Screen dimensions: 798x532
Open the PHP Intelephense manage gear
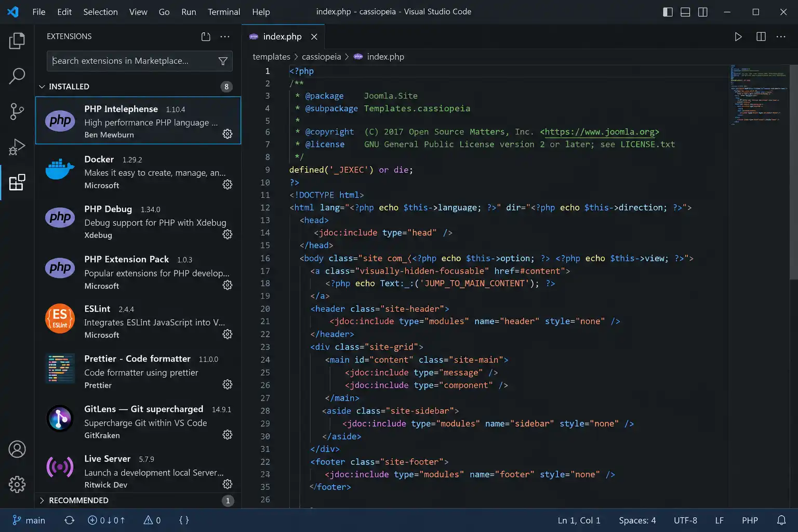point(228,134)
